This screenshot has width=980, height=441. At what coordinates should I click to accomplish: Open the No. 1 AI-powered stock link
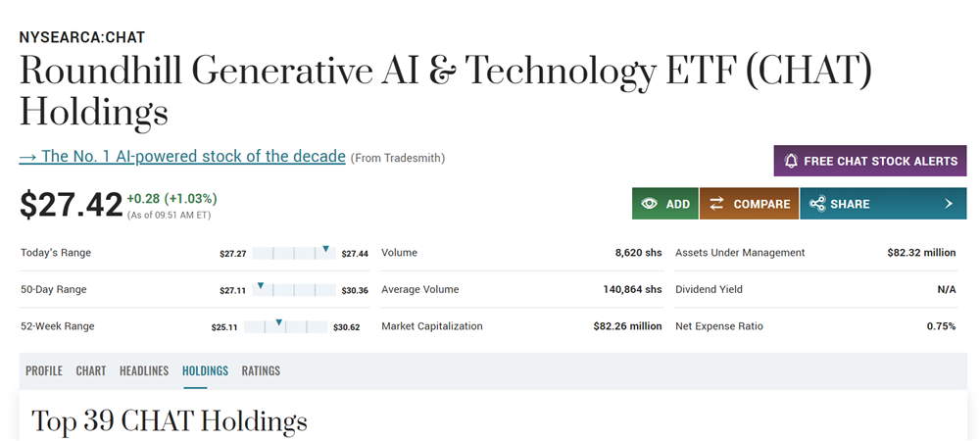(182, 157)
